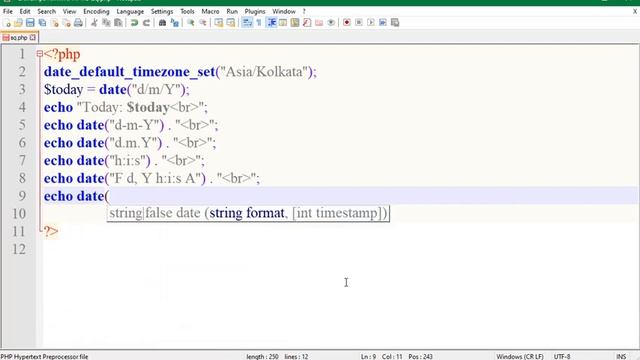Open the Run menu
Image resolution: width=640 pixels, height=360 pixels.
(232, 11)
